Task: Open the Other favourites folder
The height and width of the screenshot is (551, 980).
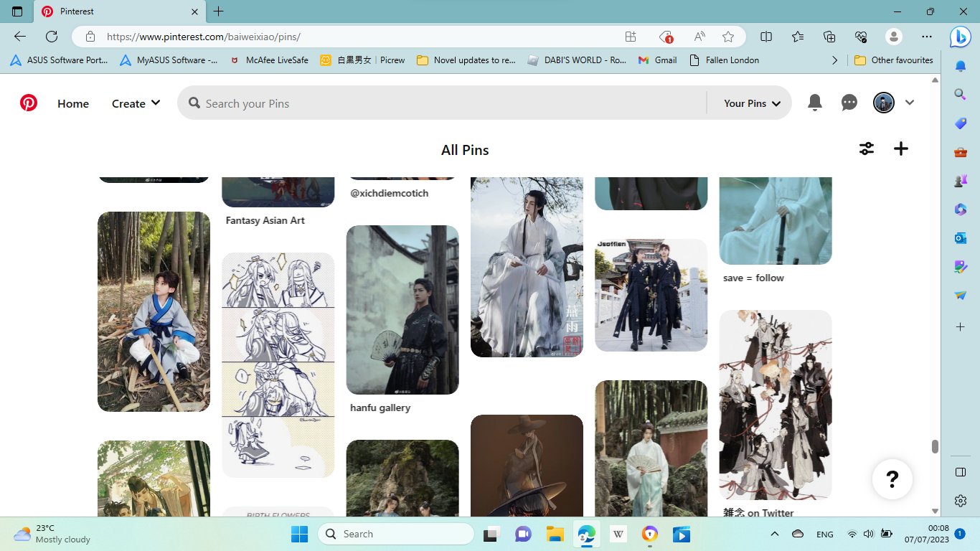Action: click(894, 60)
